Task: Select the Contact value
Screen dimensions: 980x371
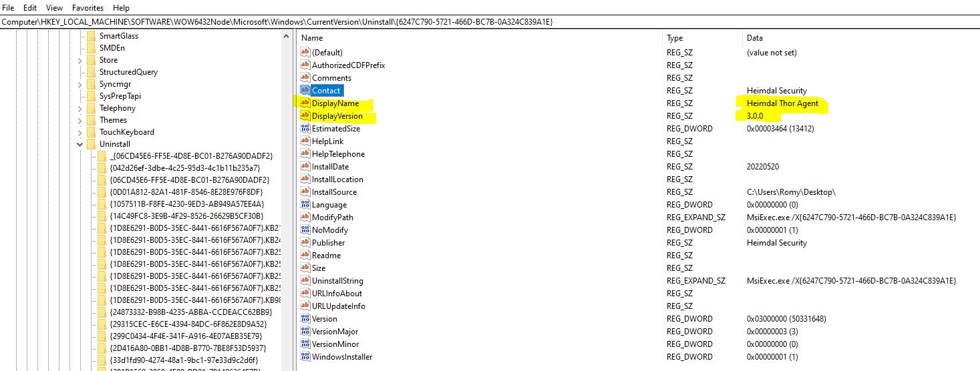Action: (x=326, y=90)
